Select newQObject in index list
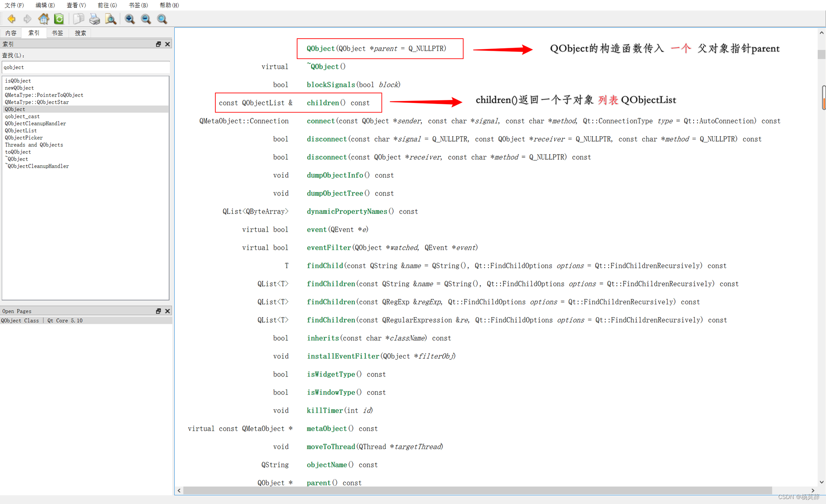Viewport: 826px width, 504px height. (x=20, y=88)
